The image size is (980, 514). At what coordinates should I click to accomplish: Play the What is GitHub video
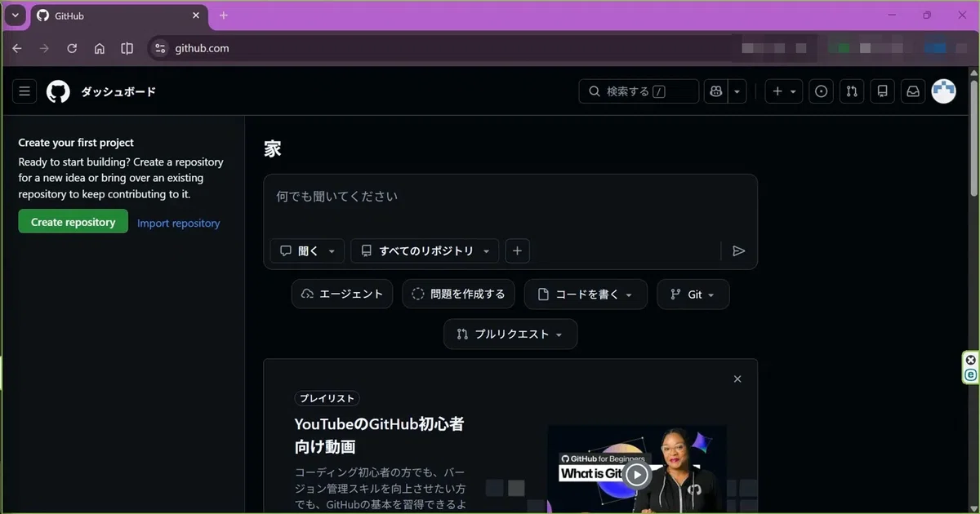coord(637,474)
